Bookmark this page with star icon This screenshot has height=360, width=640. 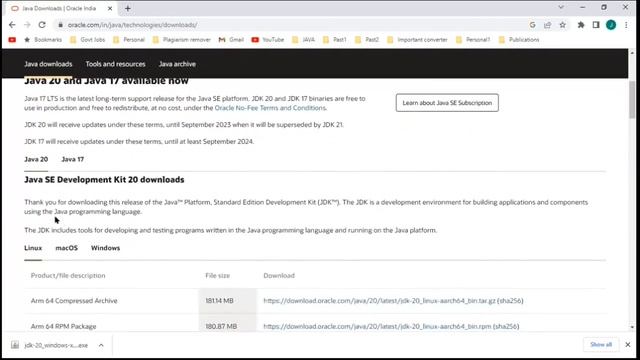coord(562,25)
